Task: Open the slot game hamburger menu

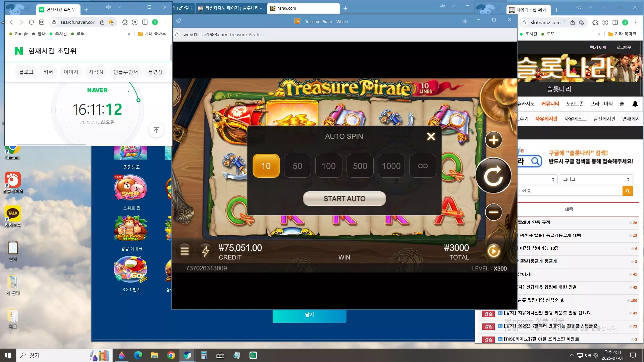Action: tap(185, 251)
